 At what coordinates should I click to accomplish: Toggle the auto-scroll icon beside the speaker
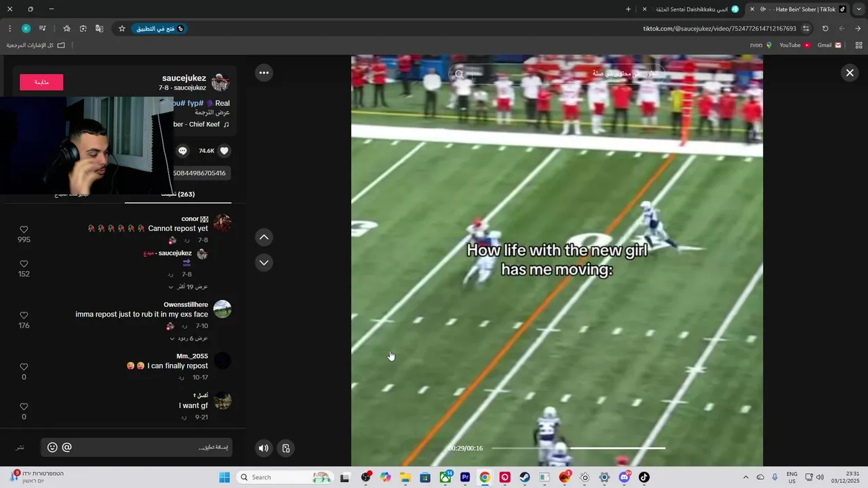pyautogui.click(x=286, y=448)
